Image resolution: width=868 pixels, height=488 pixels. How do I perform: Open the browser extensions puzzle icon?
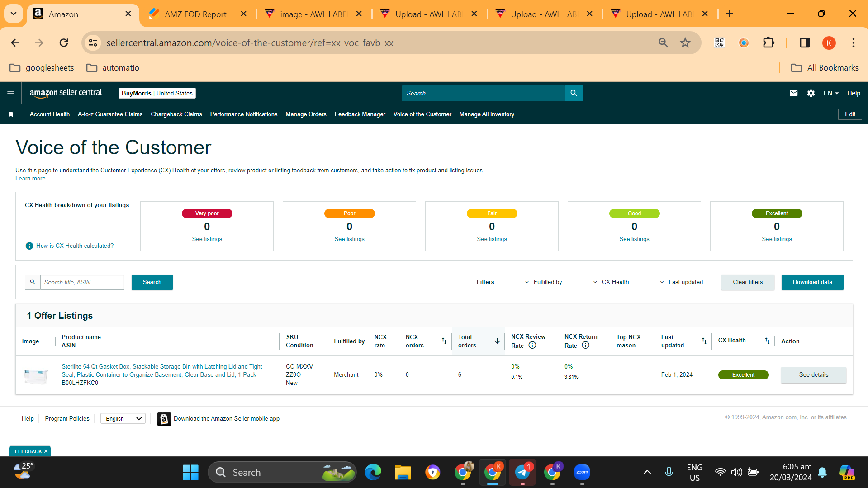pos(768,43)
